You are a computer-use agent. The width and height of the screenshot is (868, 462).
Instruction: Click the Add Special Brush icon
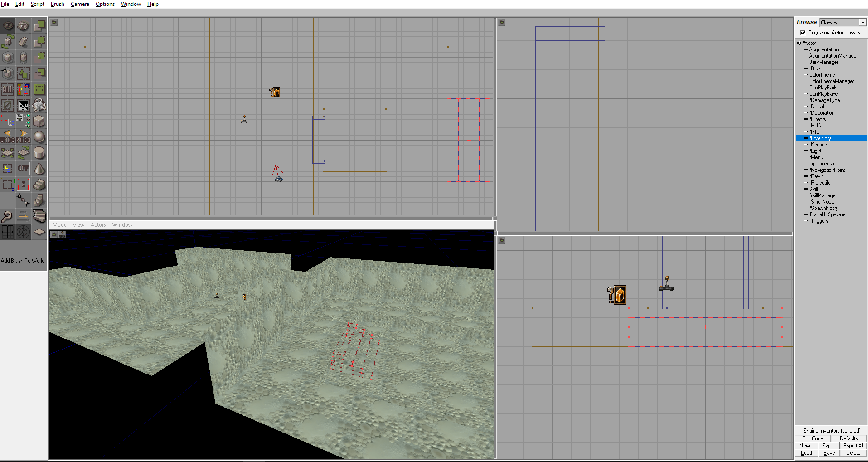[39, 89]
